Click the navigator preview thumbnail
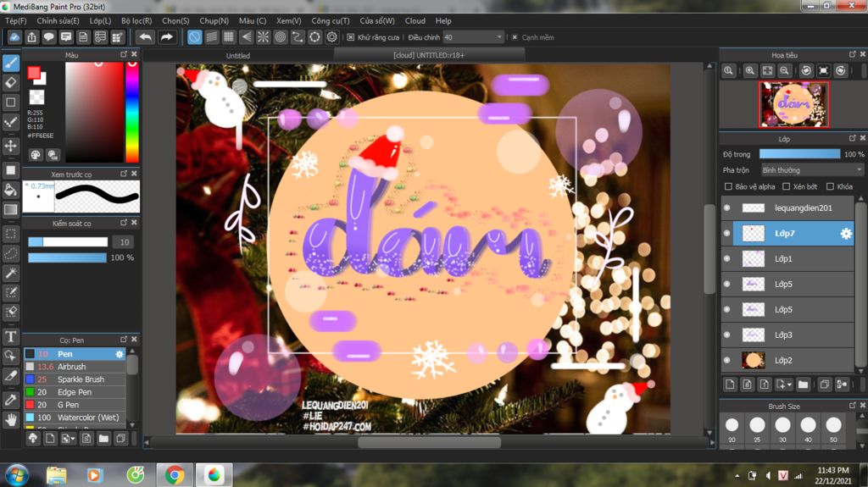This screenshot has width=868, height=487. [x=793, y=104]
